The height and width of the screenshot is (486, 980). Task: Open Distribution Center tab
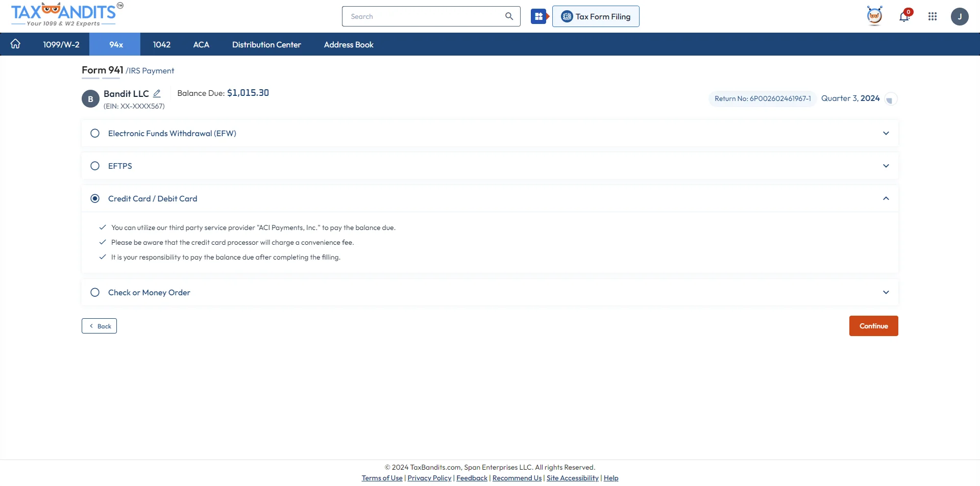tap(266, 44)
